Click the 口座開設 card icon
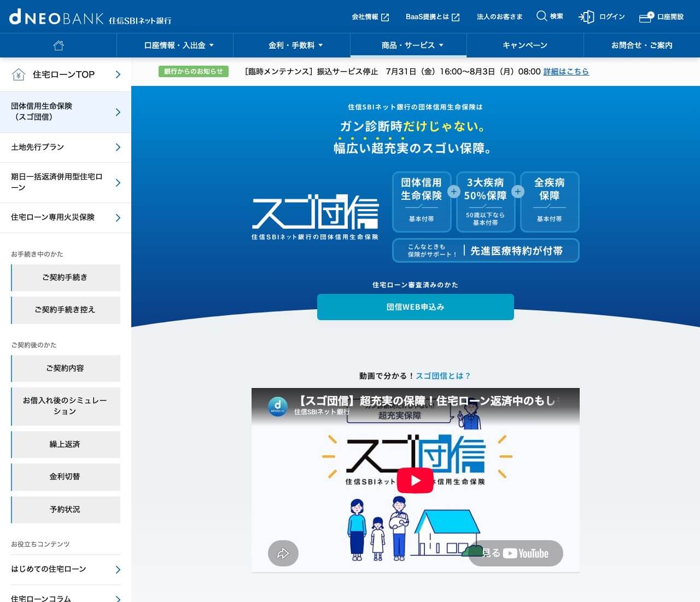The image size is (700, 602). [646, 17]
